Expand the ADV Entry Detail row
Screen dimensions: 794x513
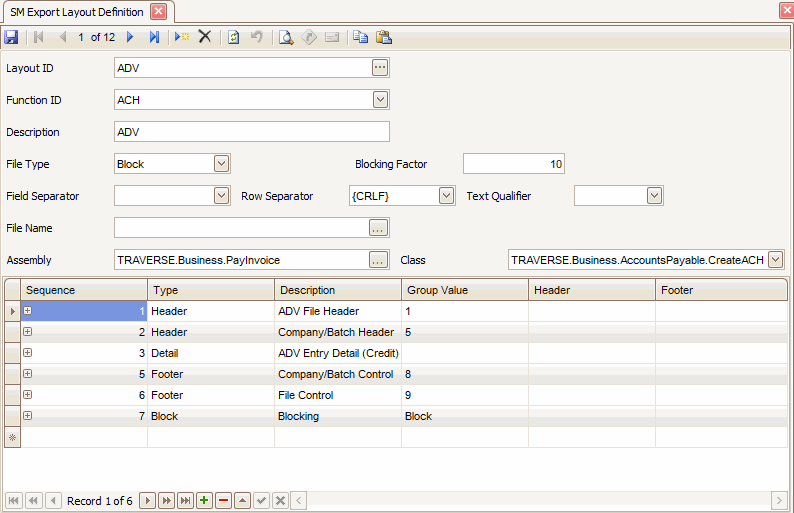(x=28, y=353)
